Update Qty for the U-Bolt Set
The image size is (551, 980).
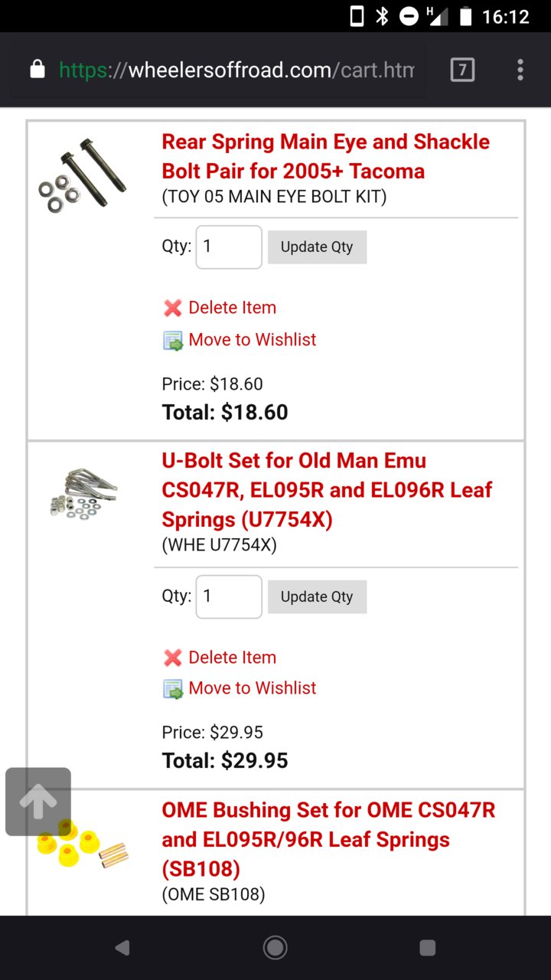[x=317, y=596]
